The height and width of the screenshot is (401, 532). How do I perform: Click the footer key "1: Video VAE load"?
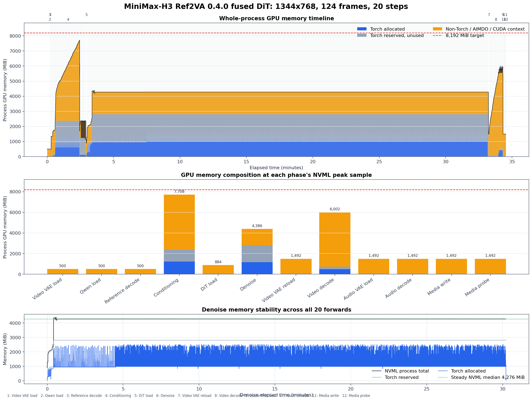[22, 396]
